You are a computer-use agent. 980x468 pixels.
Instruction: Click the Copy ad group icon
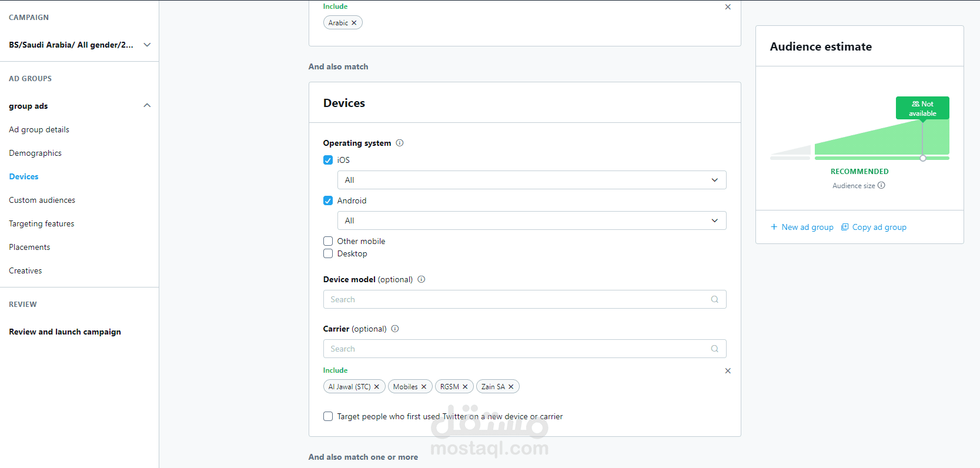pyautogui.click(x=845, y=227)
